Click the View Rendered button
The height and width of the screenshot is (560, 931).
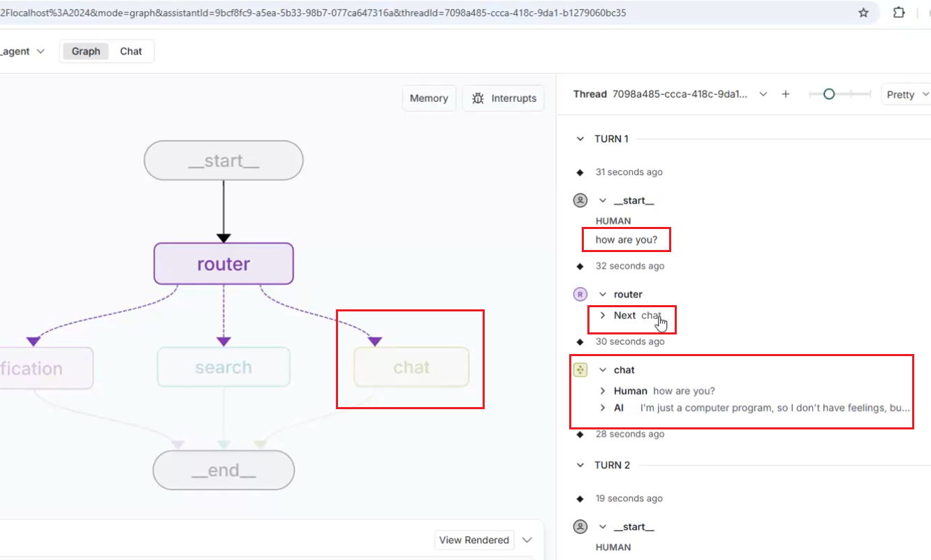tap(474, 540)
